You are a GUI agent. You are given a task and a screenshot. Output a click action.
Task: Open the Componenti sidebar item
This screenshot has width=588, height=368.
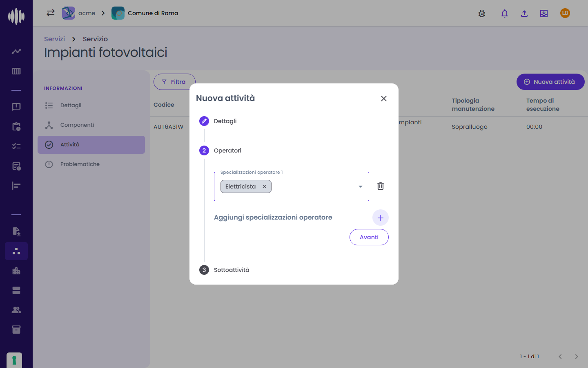tap(91, 125)
